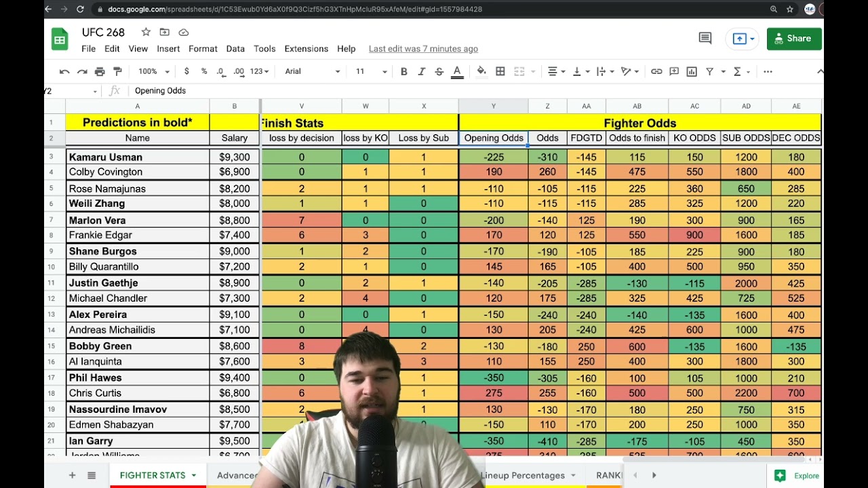The image size is (868, 488).
Task: Insert a comment from the toolbar
Action: click(x=674, y=71)
